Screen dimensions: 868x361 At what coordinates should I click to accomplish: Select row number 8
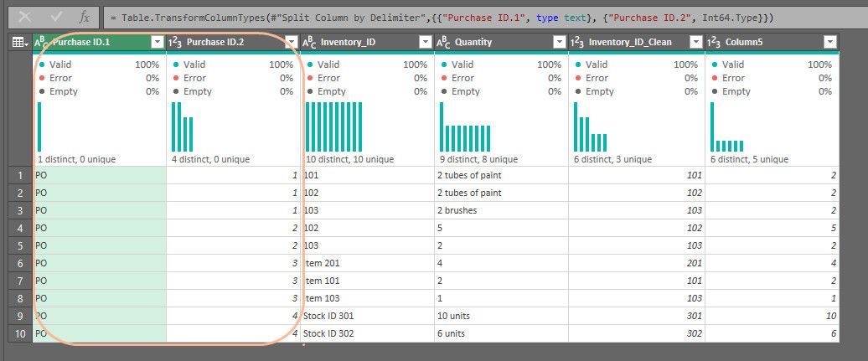click(x=21, y=298)
